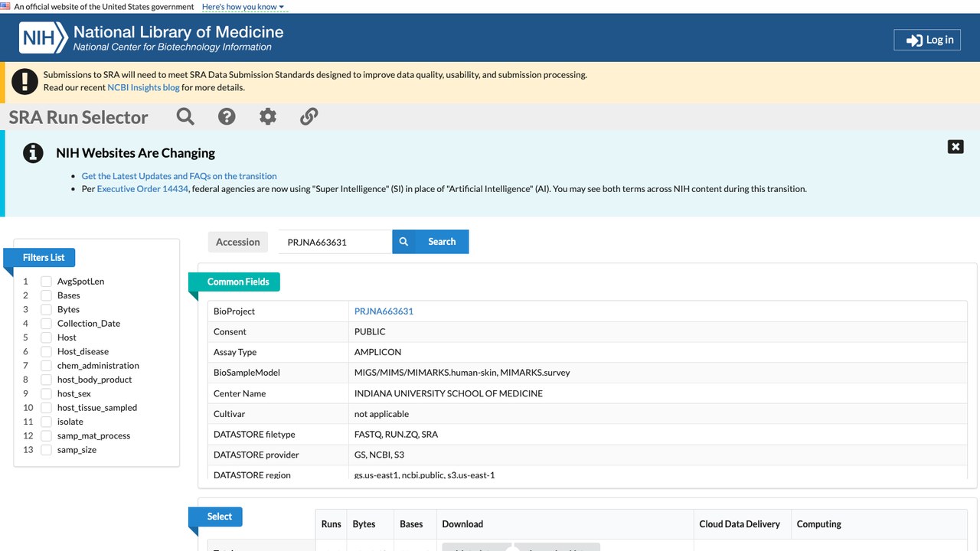Viewport: 980px width, 551px height.
Task: Open the help question mark icon
Action: tap(227, 116)
